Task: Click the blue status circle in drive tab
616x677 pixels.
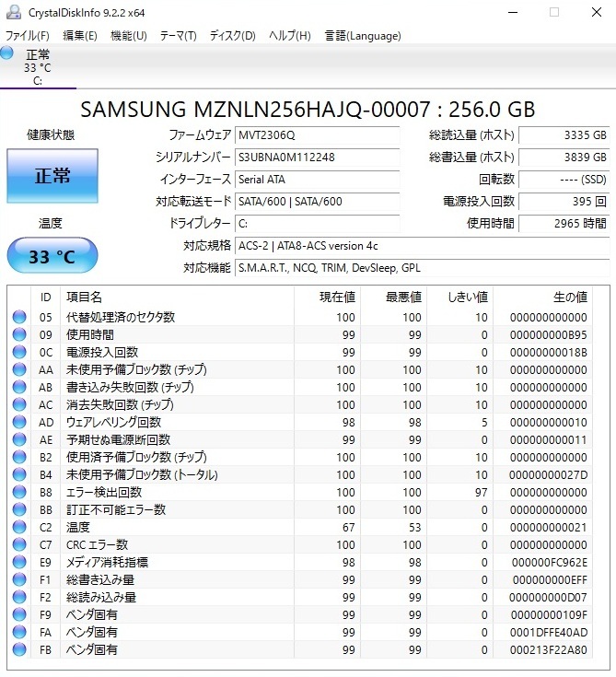Action: pos(6,53)
